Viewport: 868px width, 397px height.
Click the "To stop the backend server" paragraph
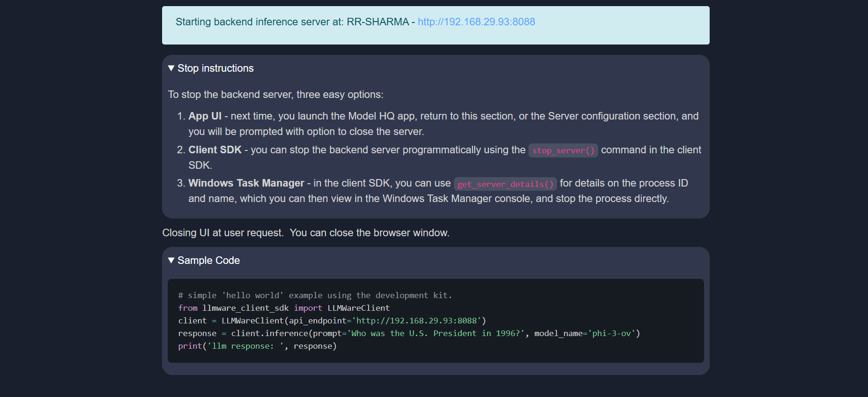(x=275, y=95)
